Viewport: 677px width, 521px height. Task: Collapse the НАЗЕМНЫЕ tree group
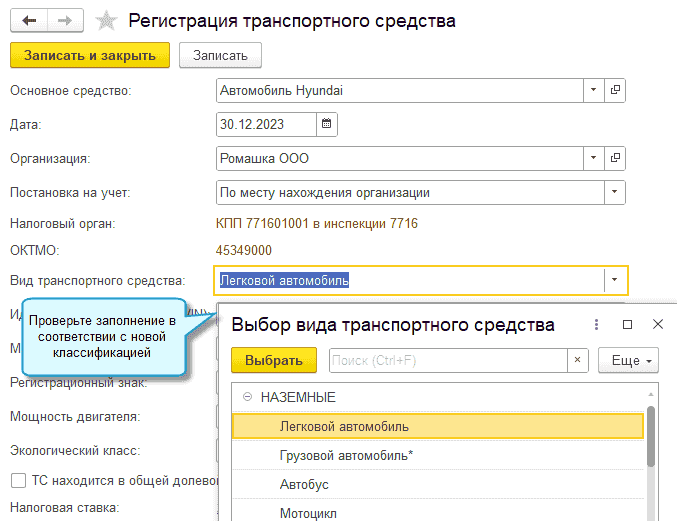click(246, 397)
